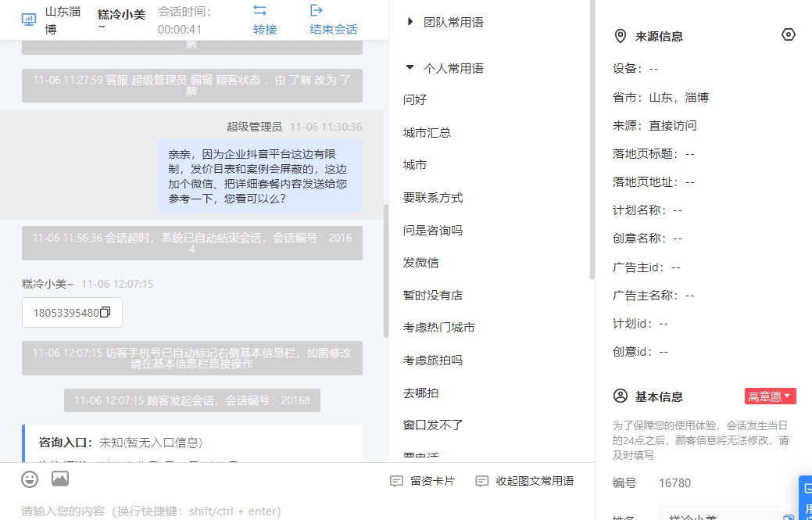
Task: Click the 结束会话 button
Action: pyautogui.click(x=334, y=29)
